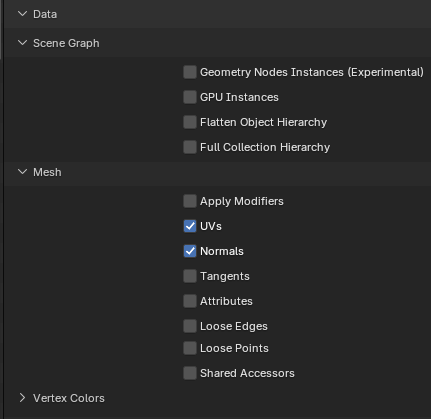The image size is (431, 419).
Task: Enable Tangents export
Action: coord(190,276)
